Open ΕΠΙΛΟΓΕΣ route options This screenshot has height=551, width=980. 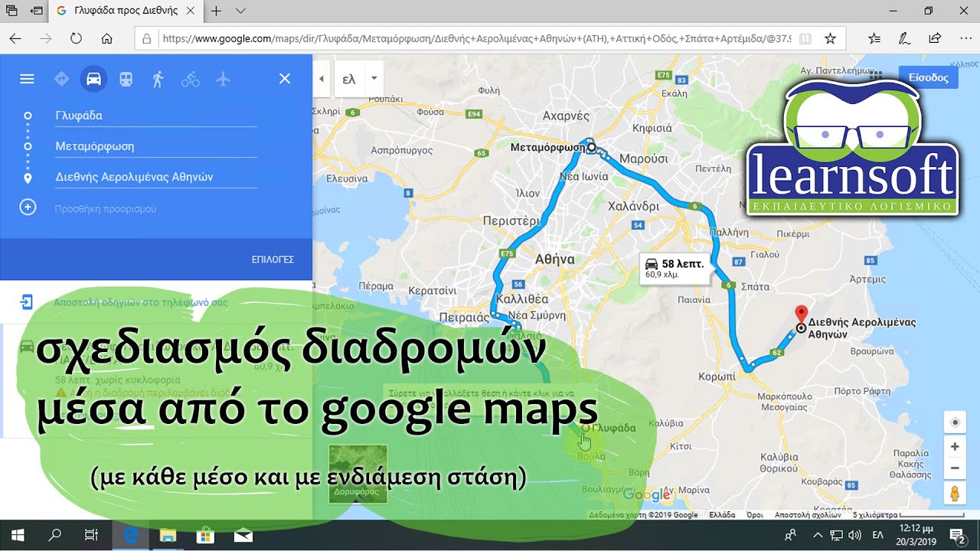pyautogui.click(x=273, y=260)
